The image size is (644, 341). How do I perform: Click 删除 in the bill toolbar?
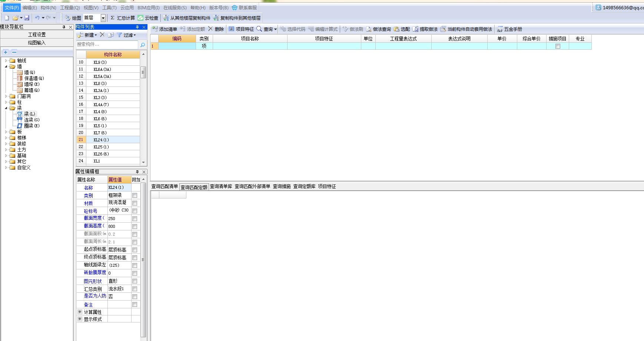coord(216,29)
